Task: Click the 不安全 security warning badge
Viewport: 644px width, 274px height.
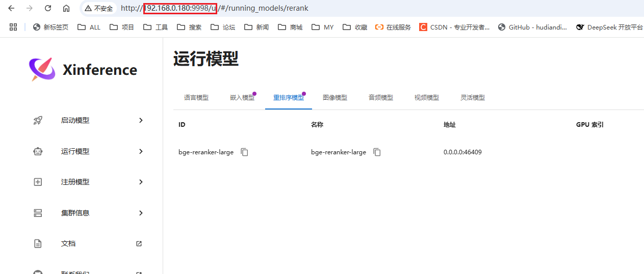Action: pyautogui.click(x=99, y=8)
